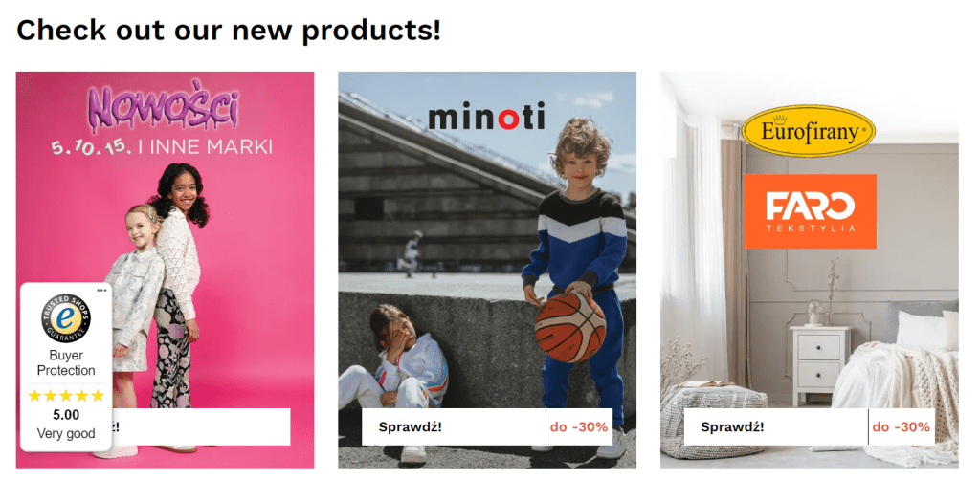Image resolution: width=980 pixels, height=501 pixels.
Task: Click the basketball in the minoti banner
Action: pyautogui.click(x=570, y=327)
